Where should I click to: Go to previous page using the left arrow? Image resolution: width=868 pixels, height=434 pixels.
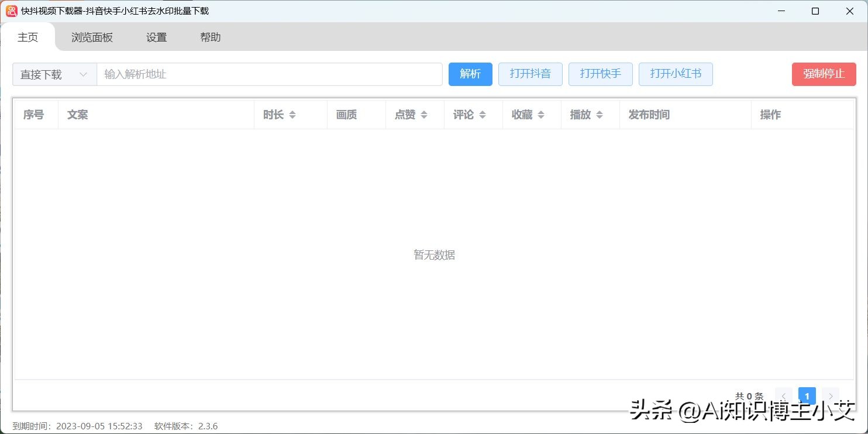tap(783, 396)
